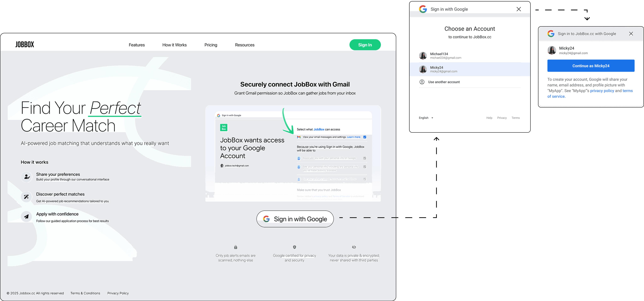Screen dimensions: 644x301
Task: Close the Sign in to JobBox.cc dialog
Action: (631, 34)
